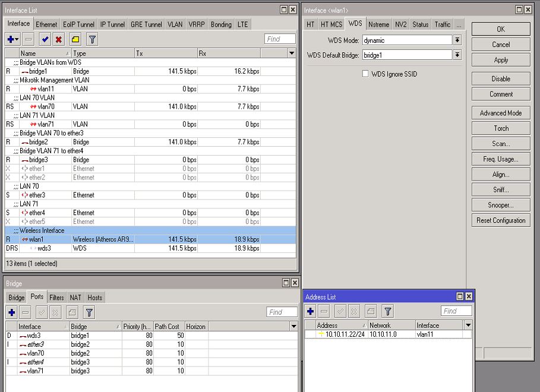
Task: Switch to the Nstreme tab
Action: [379, 24]
